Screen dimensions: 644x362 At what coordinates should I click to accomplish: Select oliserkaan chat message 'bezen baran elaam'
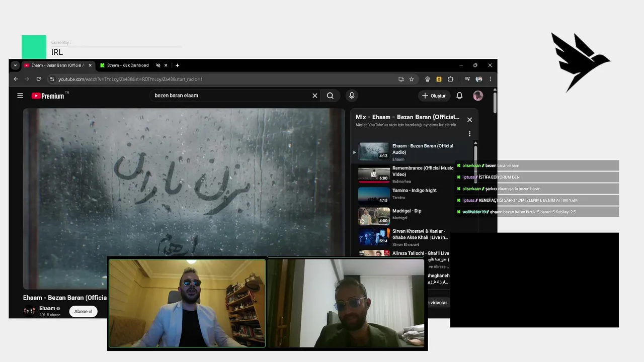(502, 165)
